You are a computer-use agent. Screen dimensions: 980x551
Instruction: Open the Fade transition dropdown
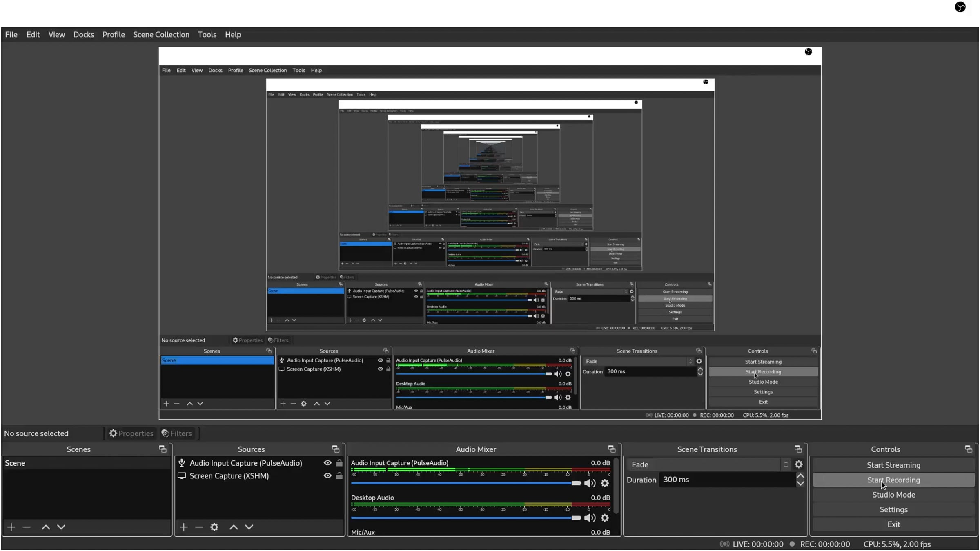709,464
